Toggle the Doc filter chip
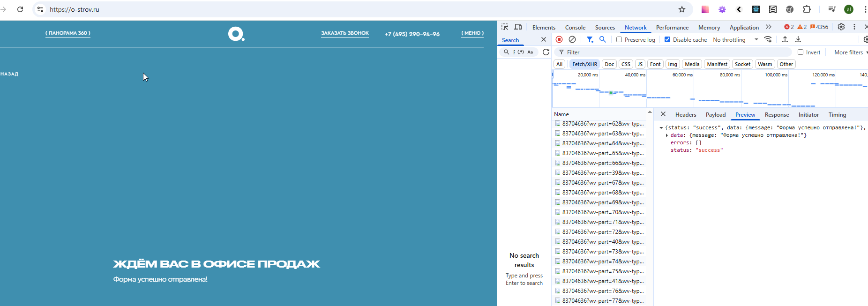This screenshot has width=868, height=306. point(609,64)
